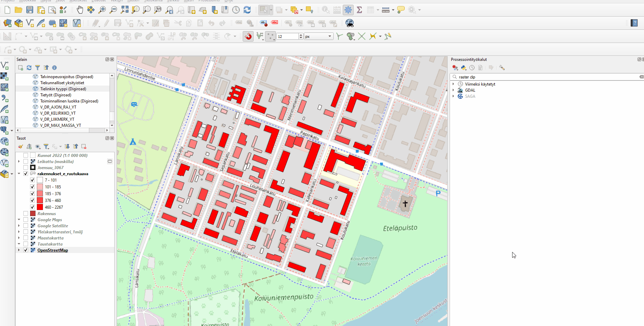
Task: Expand the SAGA group in processing toolbox
Action: click(453, 96)
